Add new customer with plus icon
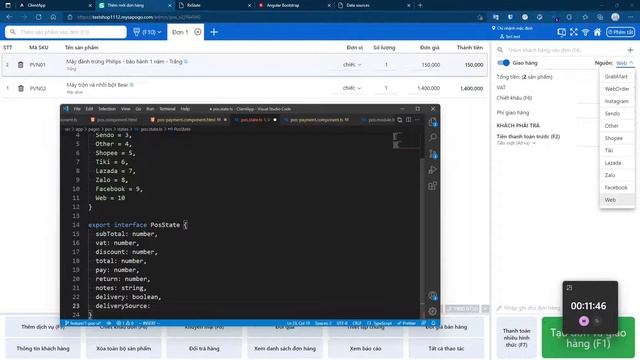 [x=630, y=50]
